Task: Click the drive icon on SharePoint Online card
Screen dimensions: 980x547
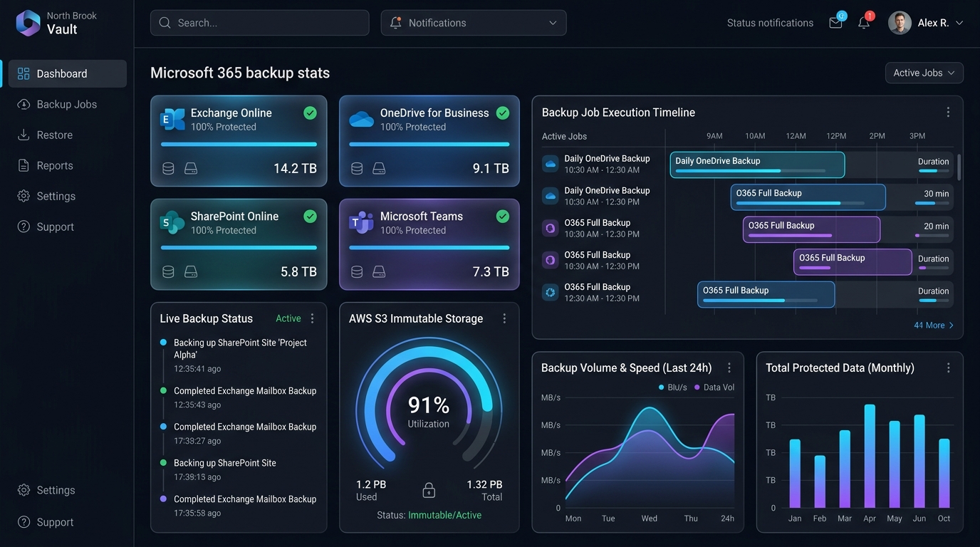Action: pyautogui.click(x=191, y=272)
